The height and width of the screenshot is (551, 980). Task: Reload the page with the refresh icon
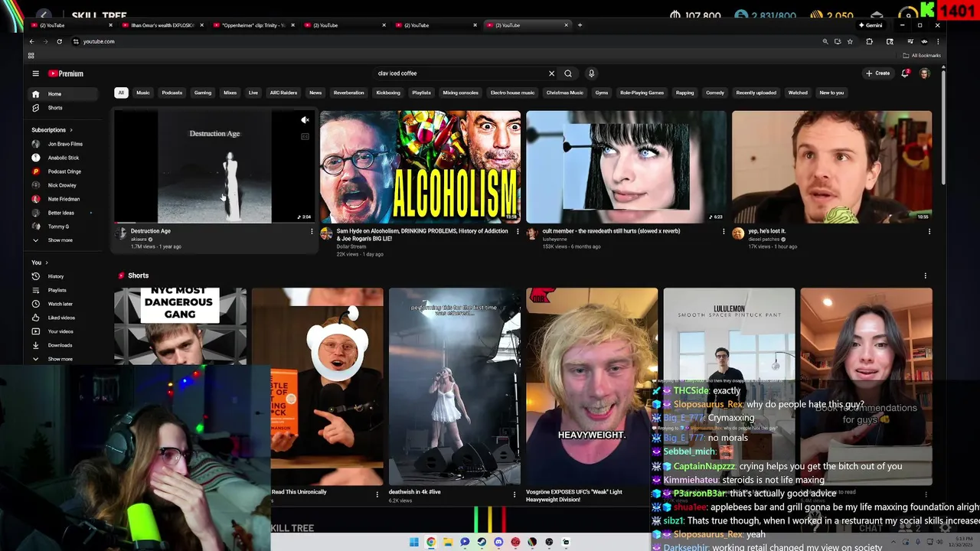[59, 41]
